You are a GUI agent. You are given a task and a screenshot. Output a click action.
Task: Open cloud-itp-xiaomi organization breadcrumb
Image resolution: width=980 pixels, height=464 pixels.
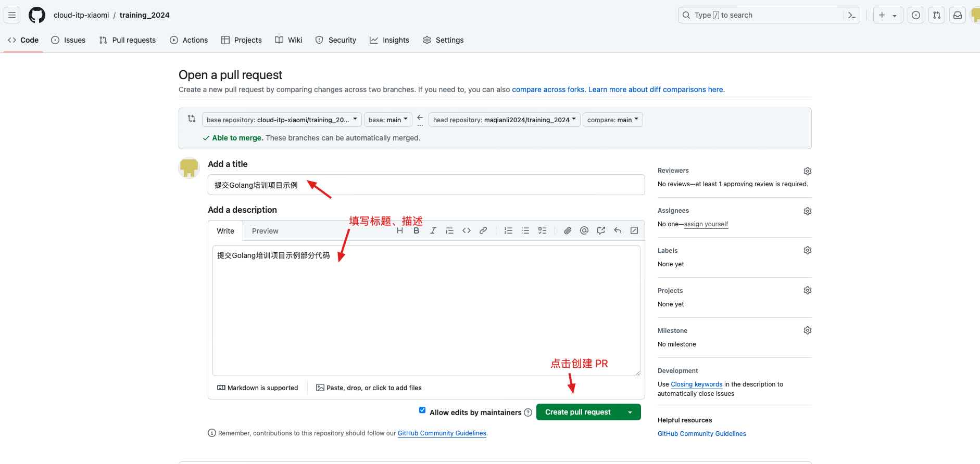coord(81,15)
